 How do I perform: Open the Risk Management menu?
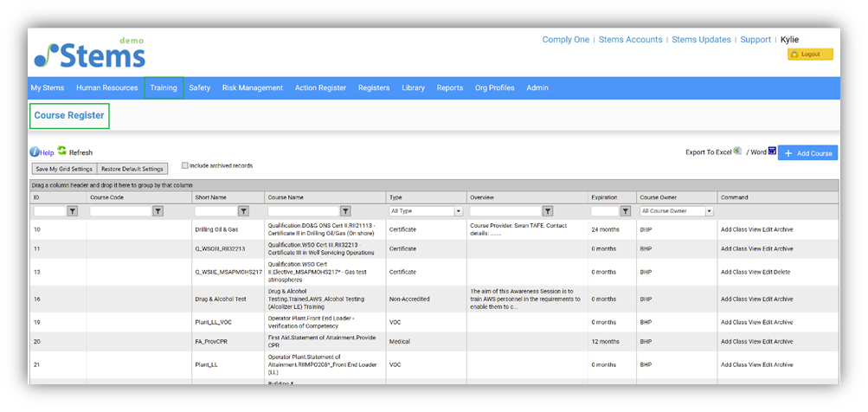pos(253,87)
